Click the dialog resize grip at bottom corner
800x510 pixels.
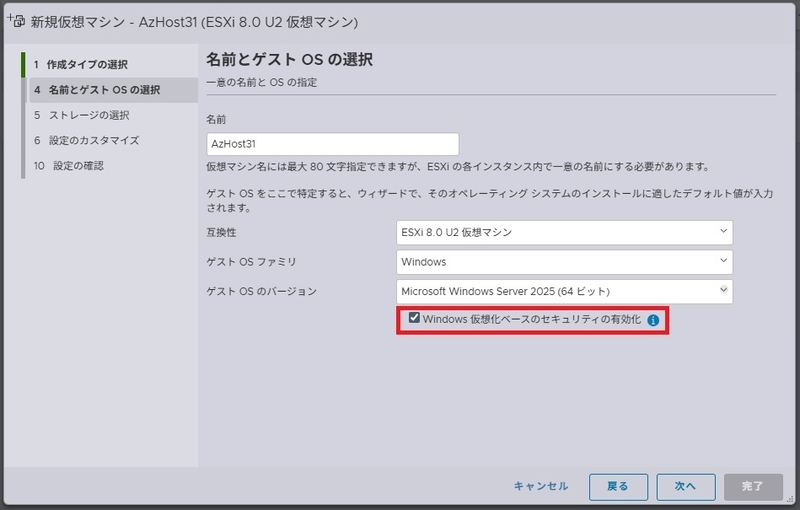click(x=789, y=501)
